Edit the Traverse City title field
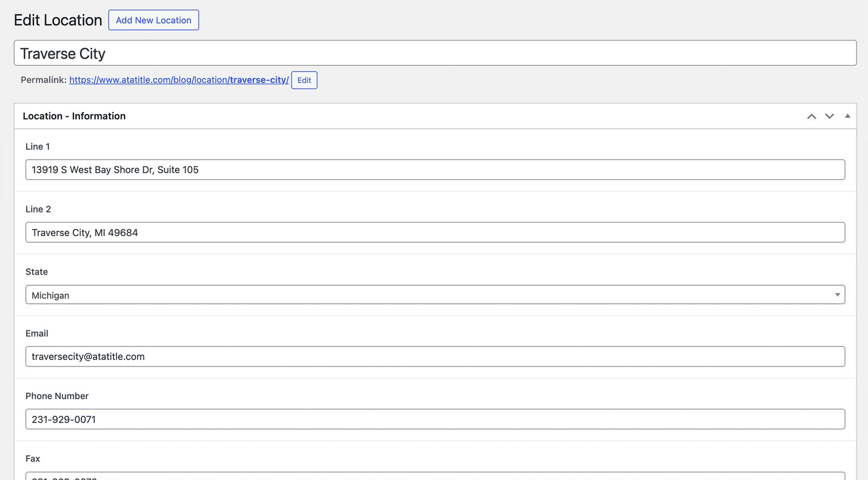 (x=434, y=53)
